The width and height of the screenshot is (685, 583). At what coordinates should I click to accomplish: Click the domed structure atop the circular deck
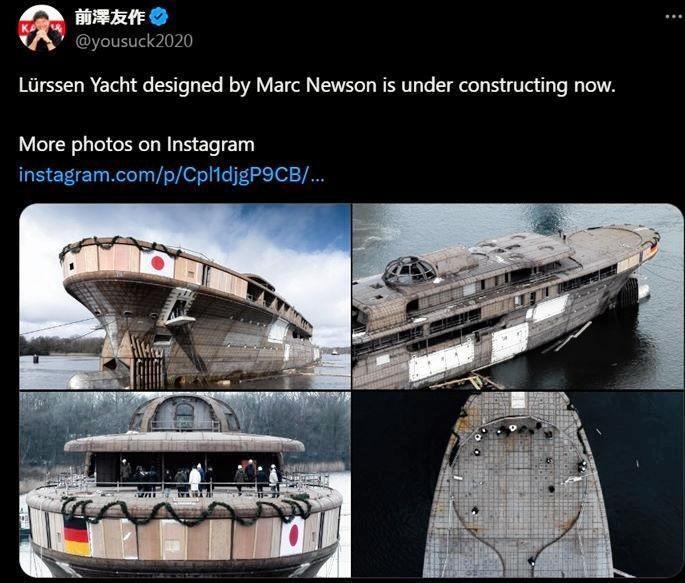coord(184,413)
